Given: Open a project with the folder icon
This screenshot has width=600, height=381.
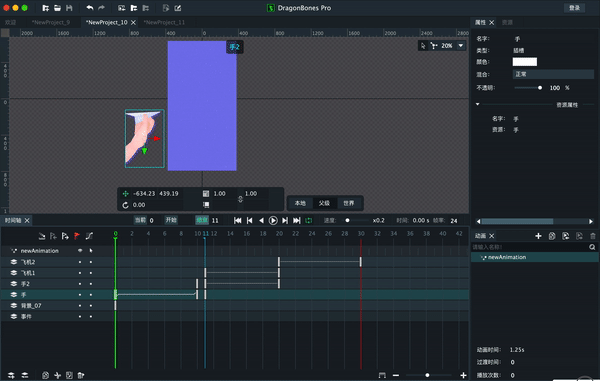Looking at the screenshot, I should pyautogui.click(x=57, y=8).
